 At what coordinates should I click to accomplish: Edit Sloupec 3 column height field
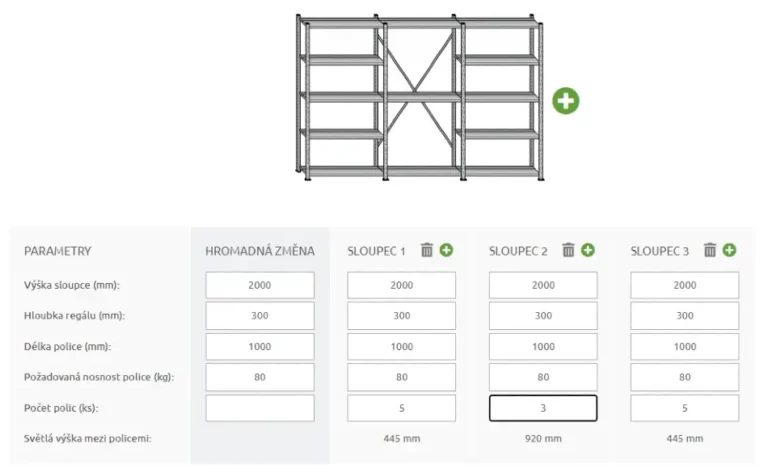coord(685,285)
